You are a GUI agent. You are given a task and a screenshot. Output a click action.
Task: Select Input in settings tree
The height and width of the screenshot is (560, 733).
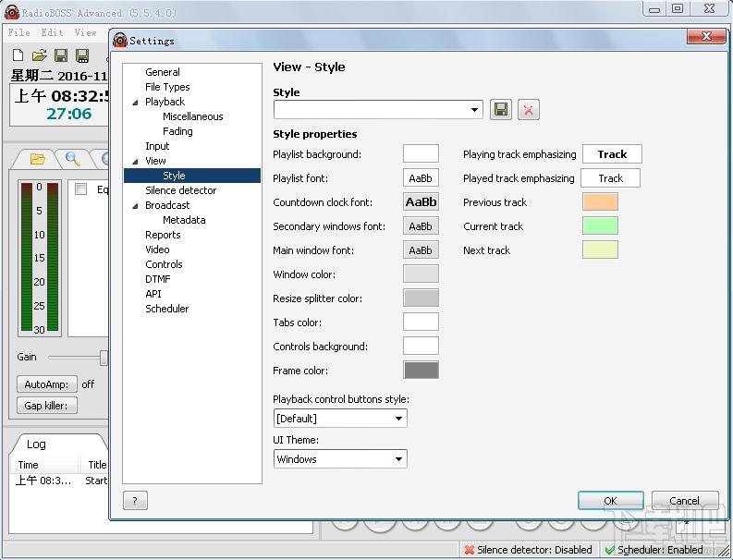[x=157, y=146]
